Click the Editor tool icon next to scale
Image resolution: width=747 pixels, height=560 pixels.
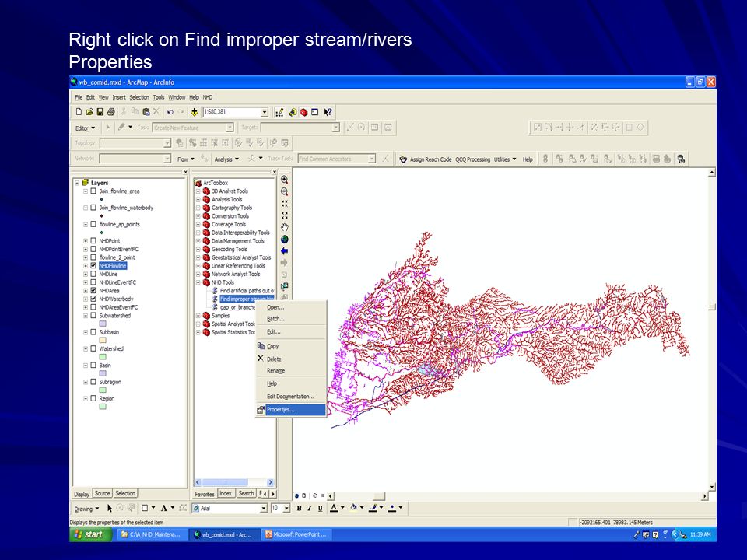coord(279,112)
